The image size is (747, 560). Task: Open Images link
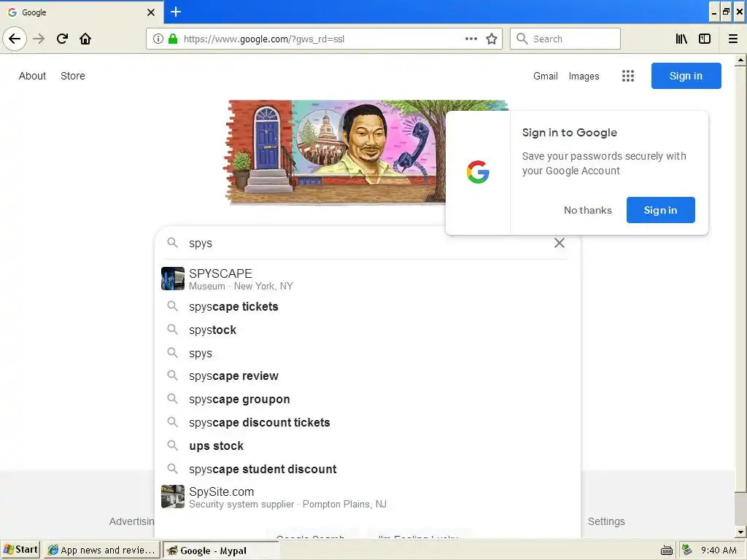pos(584,76)
